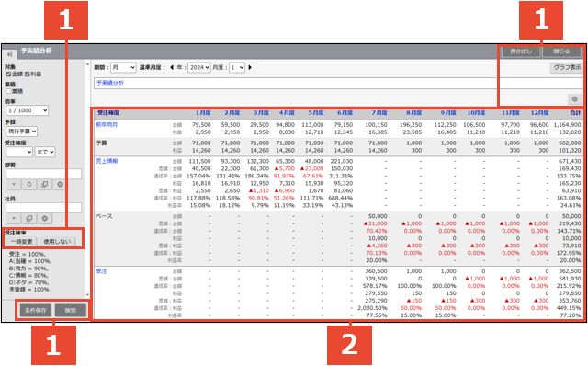Click the 一時変更 button under 受注確率
The height and width of the screenshot is (366, 588).
coord(21,241)
